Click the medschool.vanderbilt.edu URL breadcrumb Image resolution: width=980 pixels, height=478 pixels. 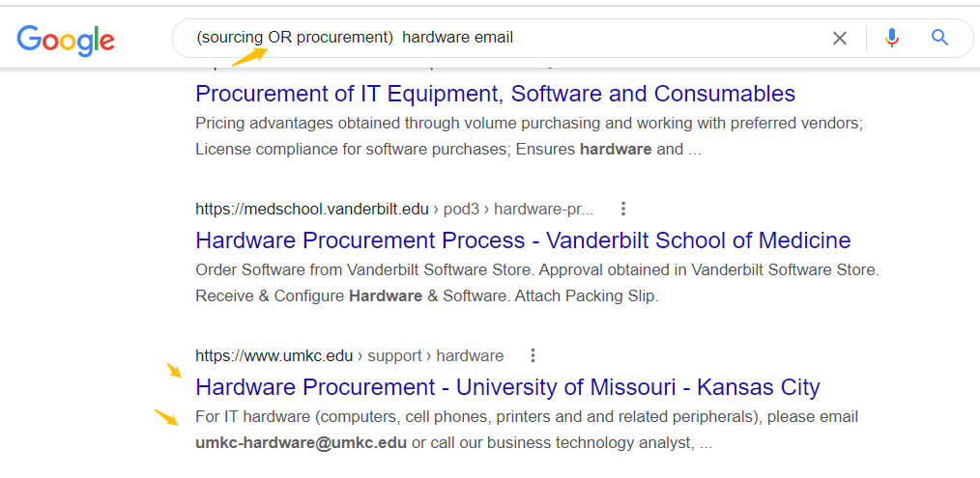pyautogui.click(x=312, y=209)
